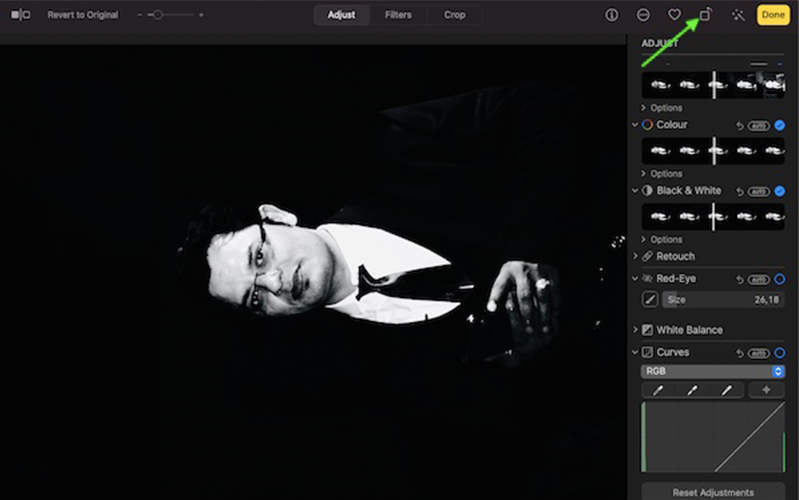Image resolution: width=799 pixels, height=500 pixels.
Task: Pick the black point eyedropper in Curves
Action: coord(658,390)
